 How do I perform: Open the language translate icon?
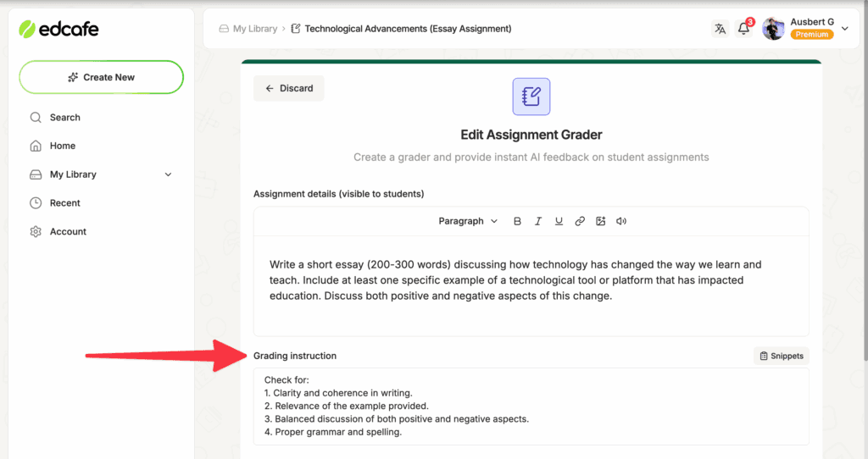(720, 29)
